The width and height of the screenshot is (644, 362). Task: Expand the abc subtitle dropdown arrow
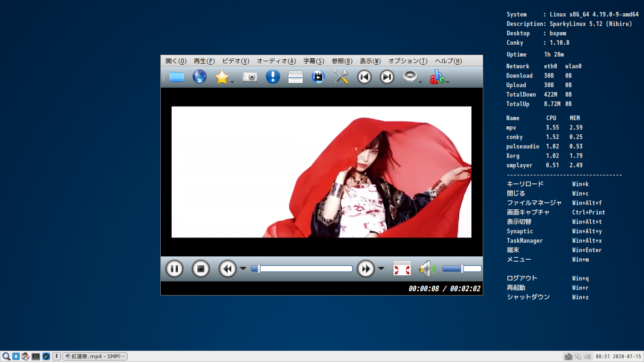(447, 82)
